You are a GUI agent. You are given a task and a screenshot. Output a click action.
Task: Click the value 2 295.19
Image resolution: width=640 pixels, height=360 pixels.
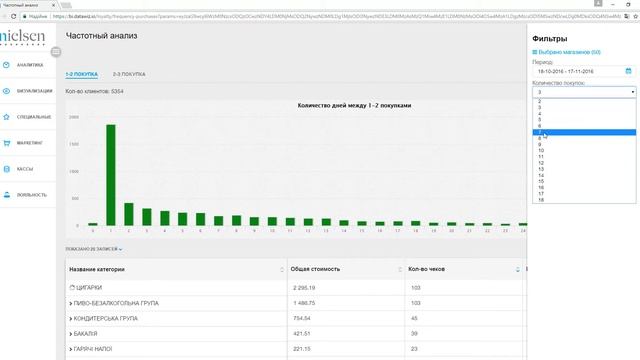pyautogui.click(x=304, y=288)
